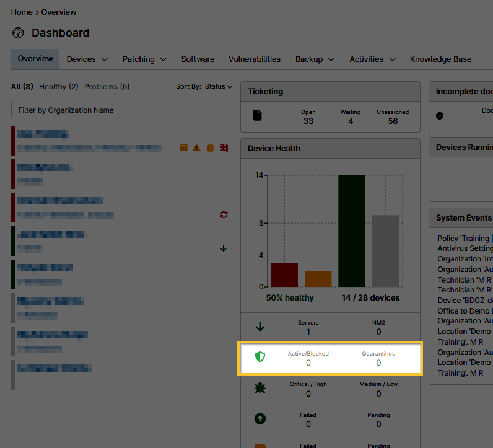Click the red firewall icon on first organization
The width and height of the screenshot is (493, 448).
coord(224,147)
